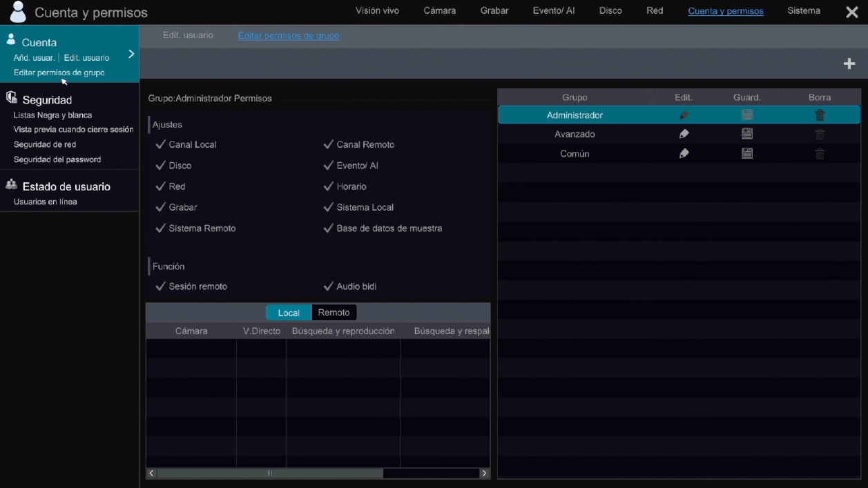Open the Sistema menu

804,11
